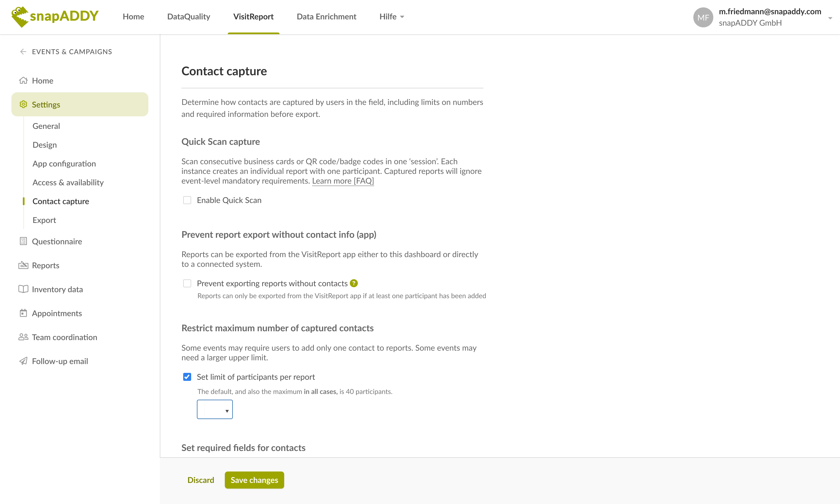Screen dimensions: 840x504
Task: Check Prevent exporting reports without contacts
Action: (187, 283)
